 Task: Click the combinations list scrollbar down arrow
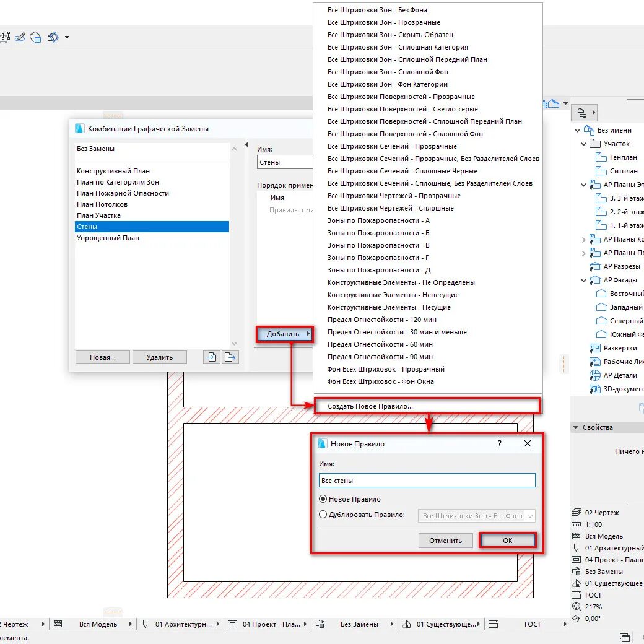pos(235,343)
